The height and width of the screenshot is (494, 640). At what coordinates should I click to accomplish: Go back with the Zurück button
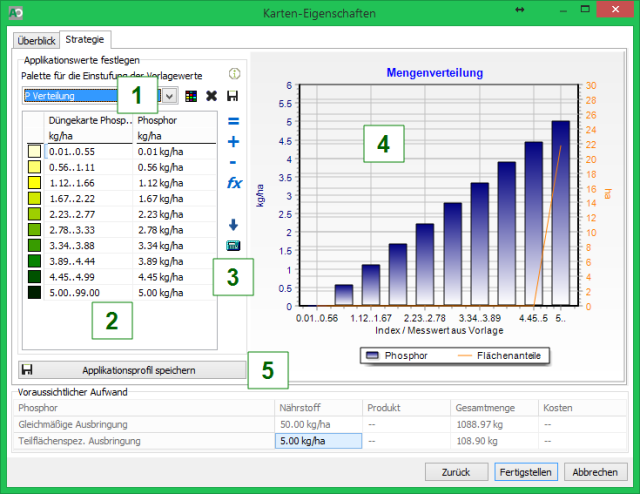coord(457,471)
